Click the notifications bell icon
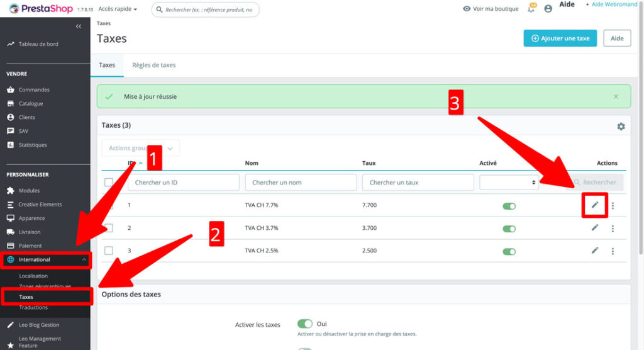Viewport: 644px width, 350px height. tap(531, 9)
